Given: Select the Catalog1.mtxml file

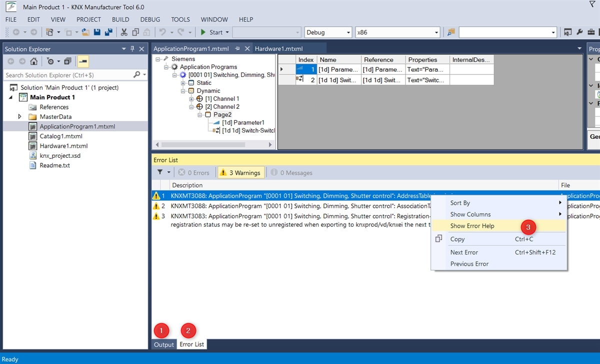Looking at the screenshot, I should tap(61, 136).
